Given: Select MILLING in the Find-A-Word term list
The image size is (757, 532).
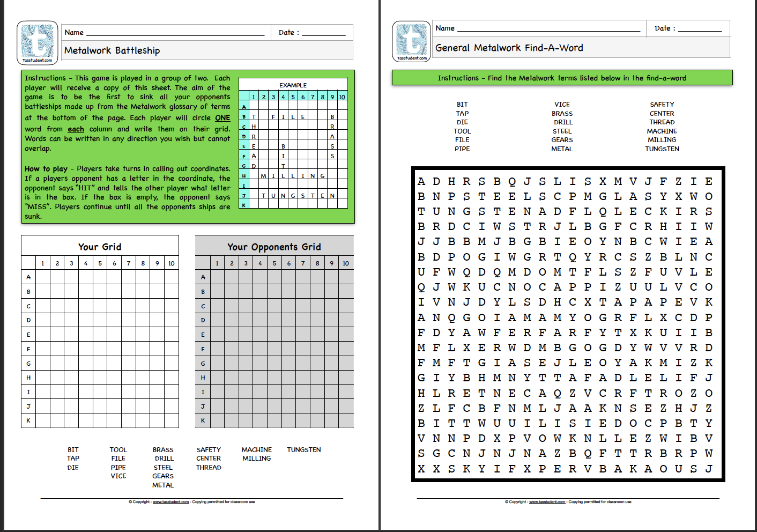Looking at the screenshot, I should (x=662, y=140).
